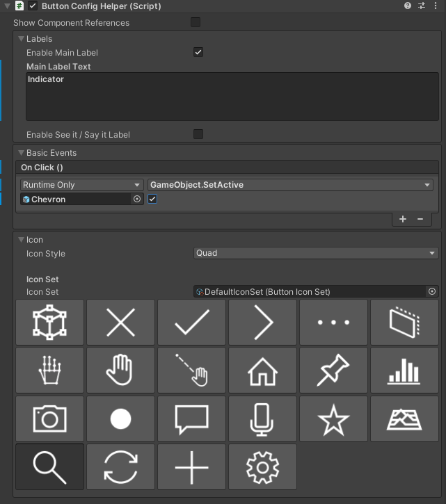Select the open hand icon tile
This screenshot has height=504, width=446.
(120, 371)
